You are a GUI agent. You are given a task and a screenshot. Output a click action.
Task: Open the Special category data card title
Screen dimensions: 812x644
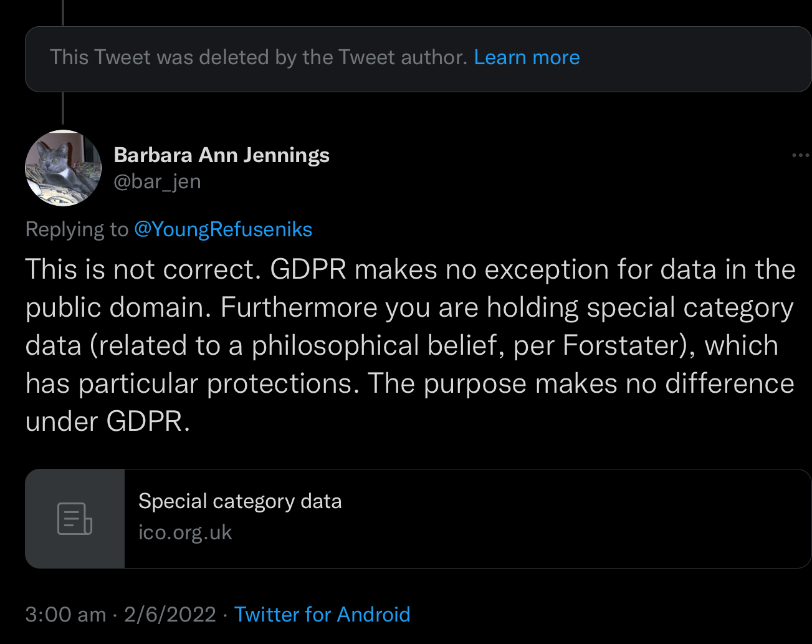(240, 501)
